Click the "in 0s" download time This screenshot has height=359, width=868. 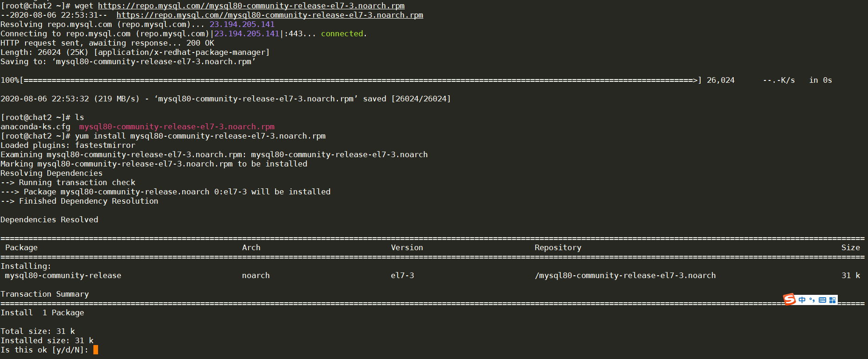[821, 80]
